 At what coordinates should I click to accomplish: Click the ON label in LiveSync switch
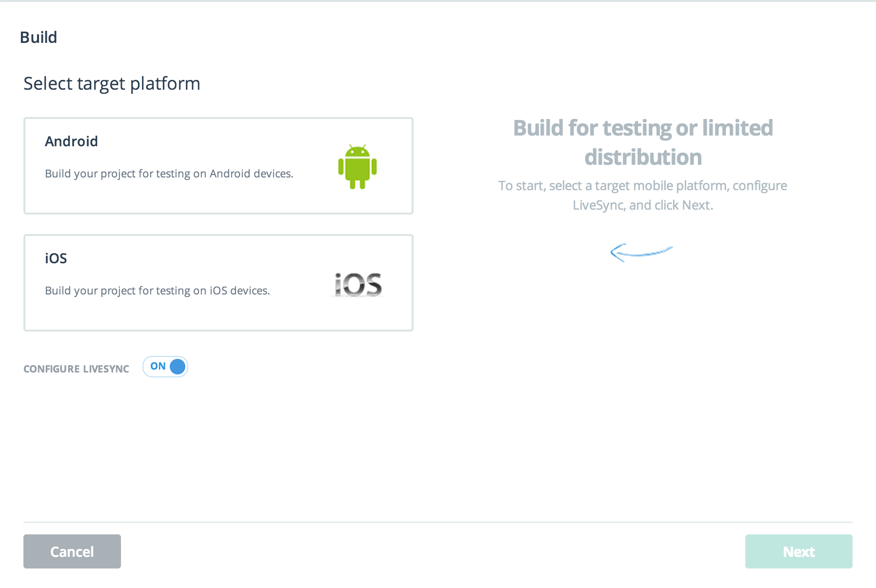[158, 366]
